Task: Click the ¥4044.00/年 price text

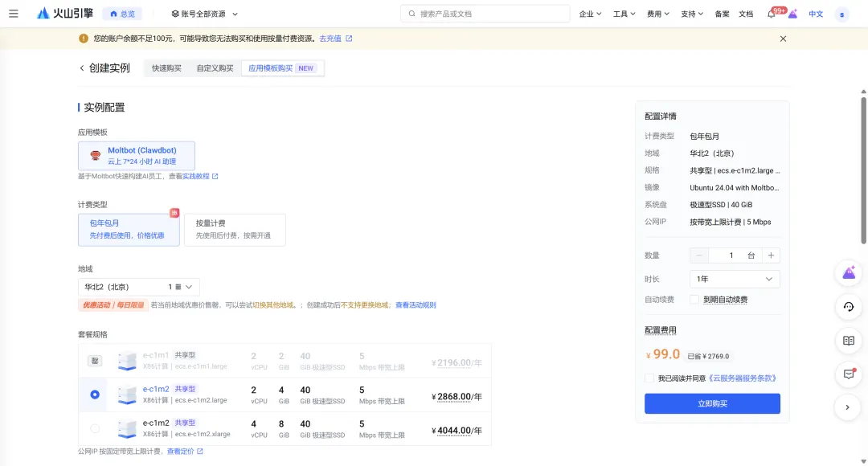Action: 457,431
